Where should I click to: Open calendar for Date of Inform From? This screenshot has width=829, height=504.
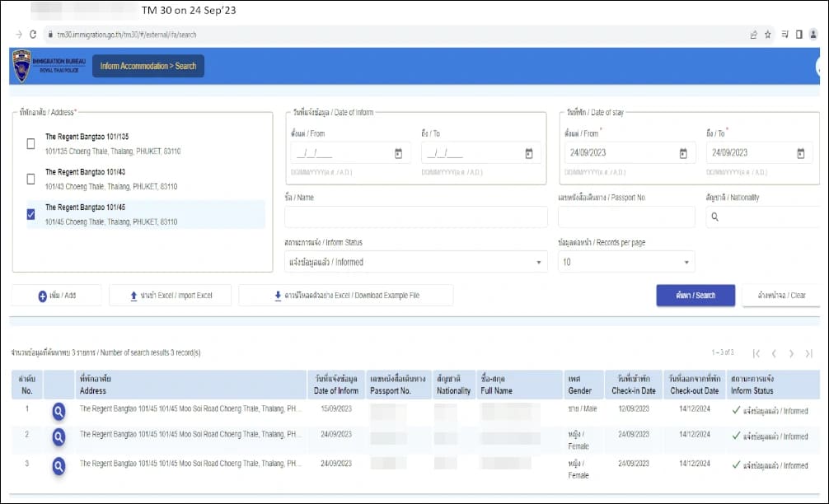coord(398,153)
